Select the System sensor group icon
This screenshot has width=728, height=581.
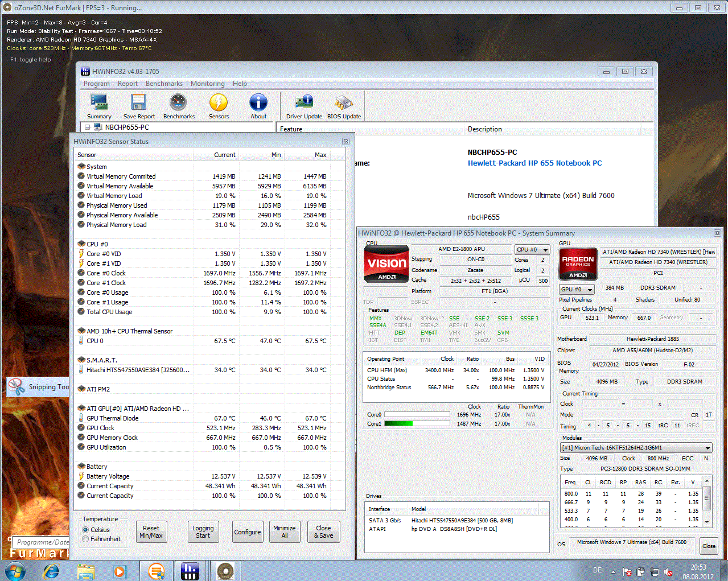coord(81,167)
